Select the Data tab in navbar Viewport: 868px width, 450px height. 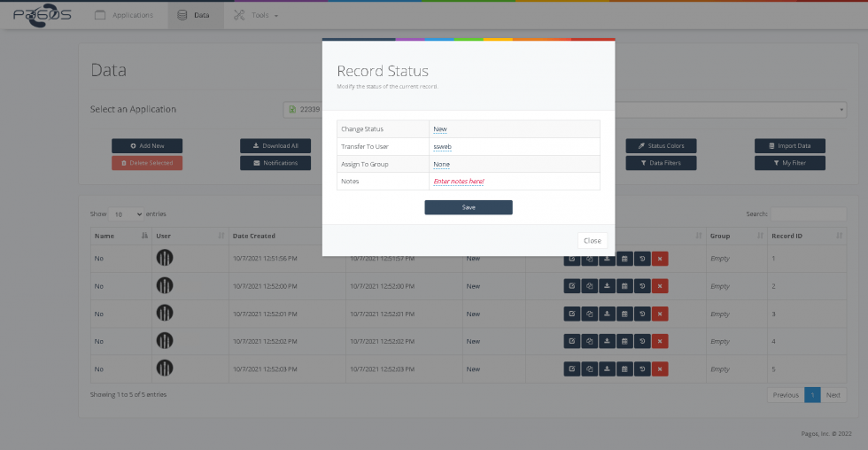195,15
